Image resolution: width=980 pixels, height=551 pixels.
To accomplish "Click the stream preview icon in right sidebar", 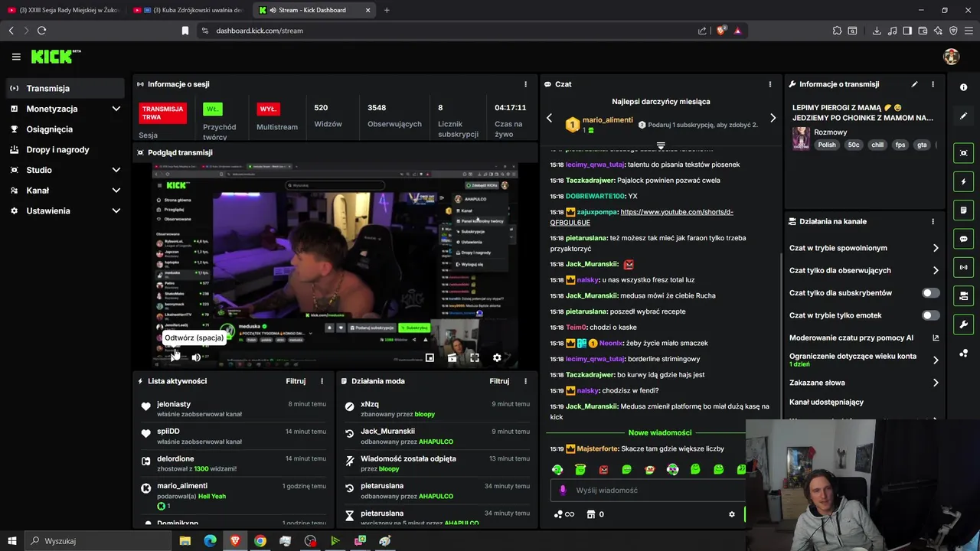I will (x=964, y=153).
